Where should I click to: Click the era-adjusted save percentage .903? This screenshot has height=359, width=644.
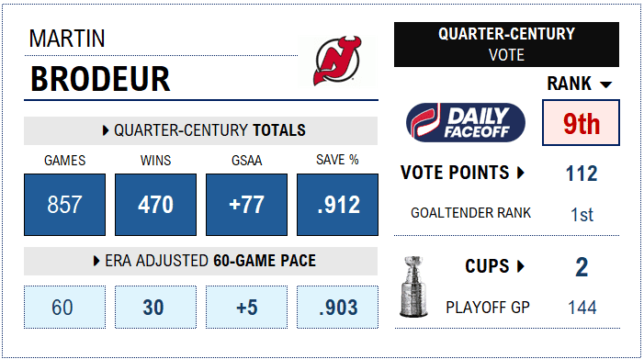[337, 307]
